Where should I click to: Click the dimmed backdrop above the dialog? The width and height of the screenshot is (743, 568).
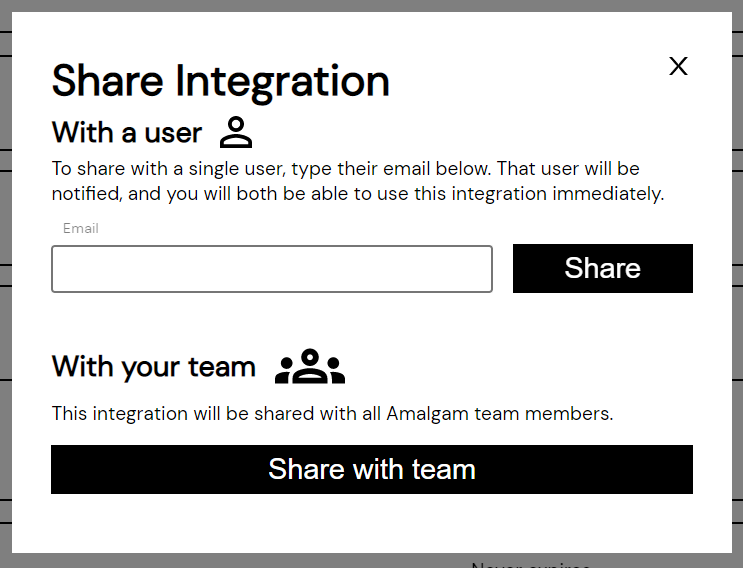pyautogui.click(x=372, y=5)
